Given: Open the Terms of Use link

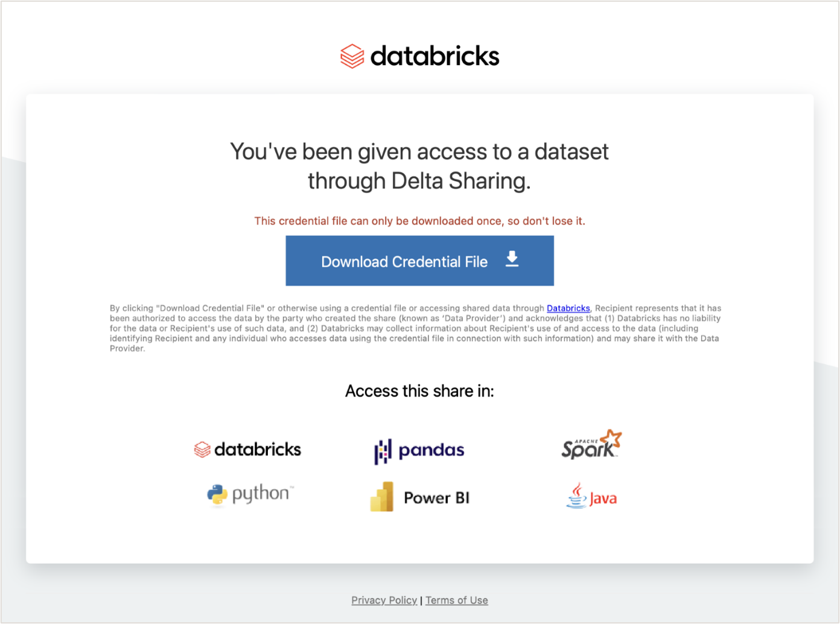Looking at the screenshot, I should tap(457, 600).
